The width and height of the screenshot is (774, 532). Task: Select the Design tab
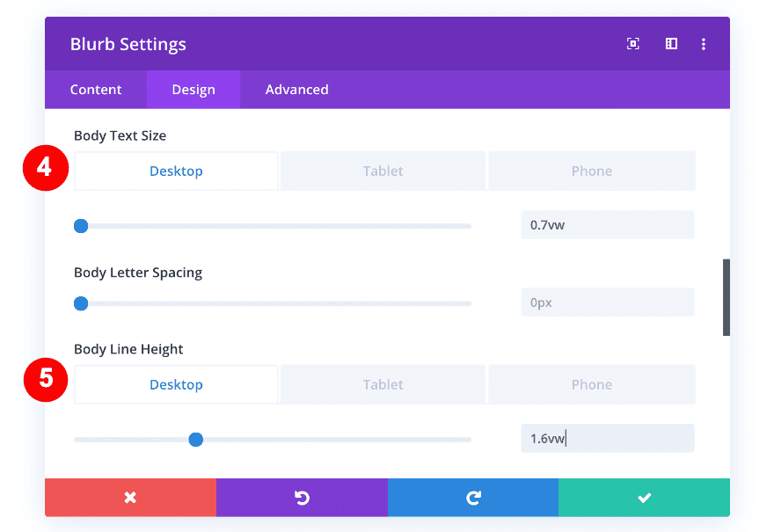point(193,89)
